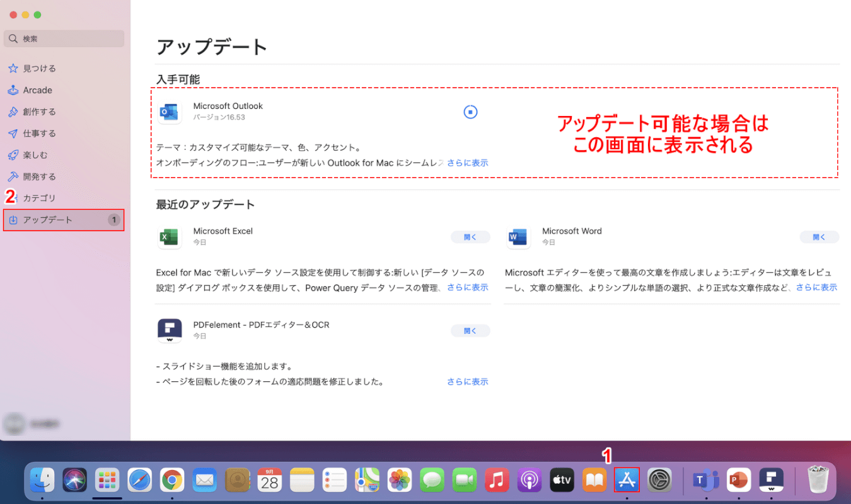The height and width of the screenshot is (504, 851).
Task: Expand Excel description with さらに表示
Action: (468, 287)
